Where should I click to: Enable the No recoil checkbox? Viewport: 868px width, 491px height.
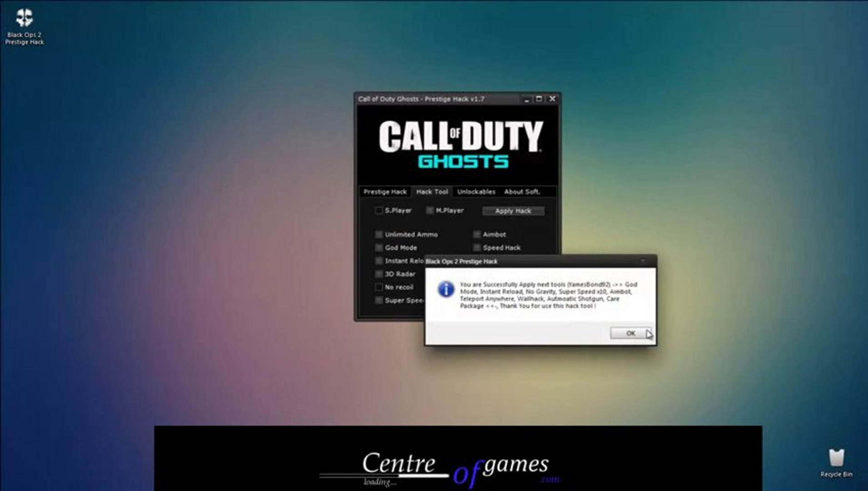coord(378,287)
